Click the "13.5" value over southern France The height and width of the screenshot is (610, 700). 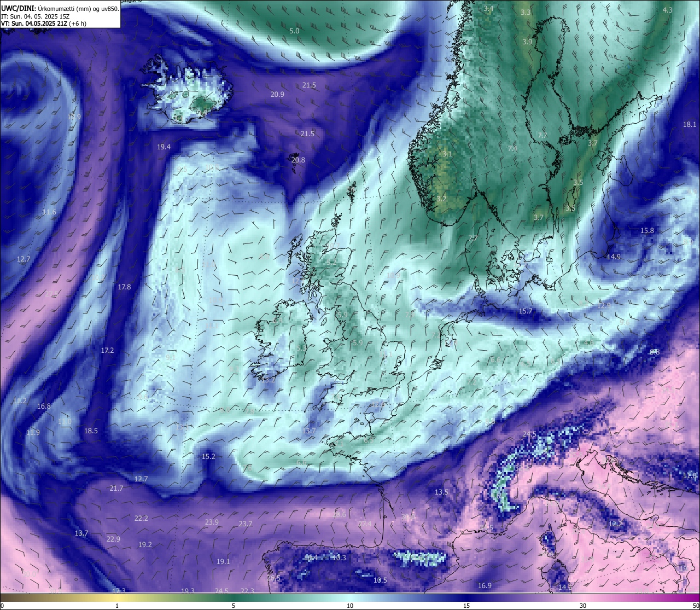click(x=441, y=492)
